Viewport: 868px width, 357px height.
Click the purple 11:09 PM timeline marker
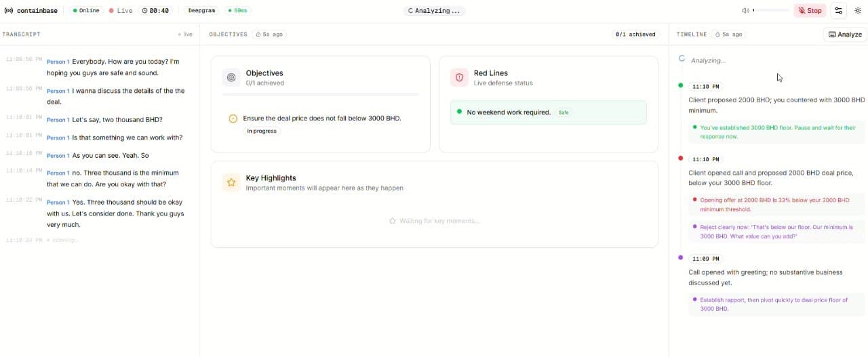(x=681, y=257)
